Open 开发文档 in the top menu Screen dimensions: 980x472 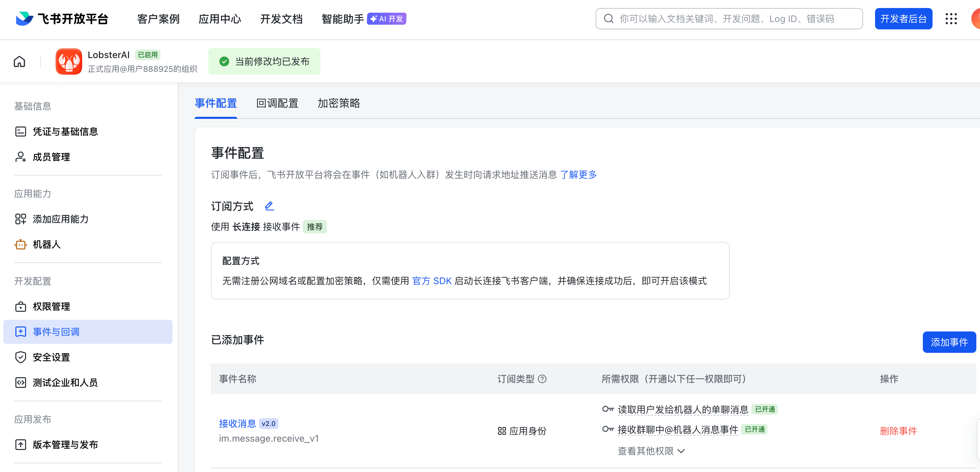click(x=281, y=19)
